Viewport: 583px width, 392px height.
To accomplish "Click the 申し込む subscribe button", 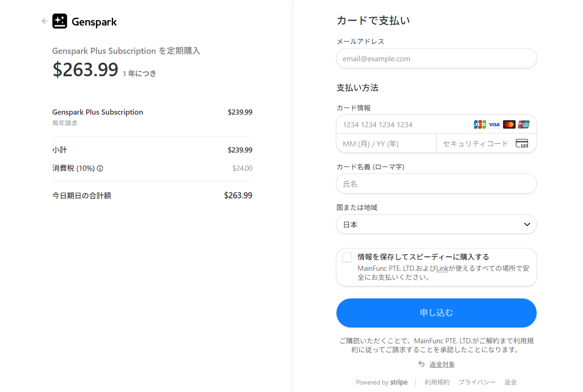I will 436,313.
